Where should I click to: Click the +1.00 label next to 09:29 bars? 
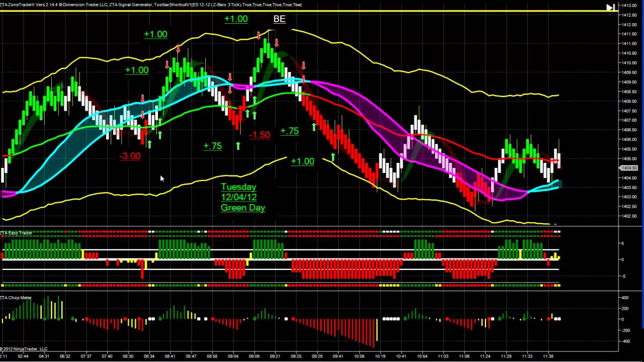click(302, 161)
